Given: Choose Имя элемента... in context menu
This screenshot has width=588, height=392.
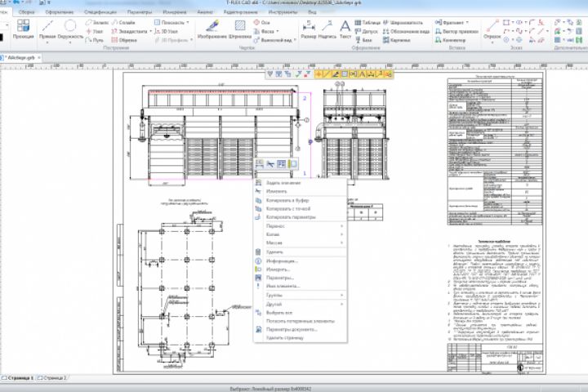Looking at the screenshot, I should [x=300, y=286].
